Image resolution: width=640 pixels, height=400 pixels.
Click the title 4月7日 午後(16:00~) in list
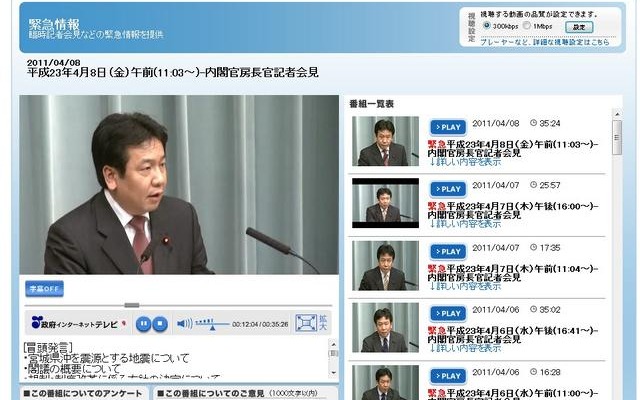click(513, 211)
